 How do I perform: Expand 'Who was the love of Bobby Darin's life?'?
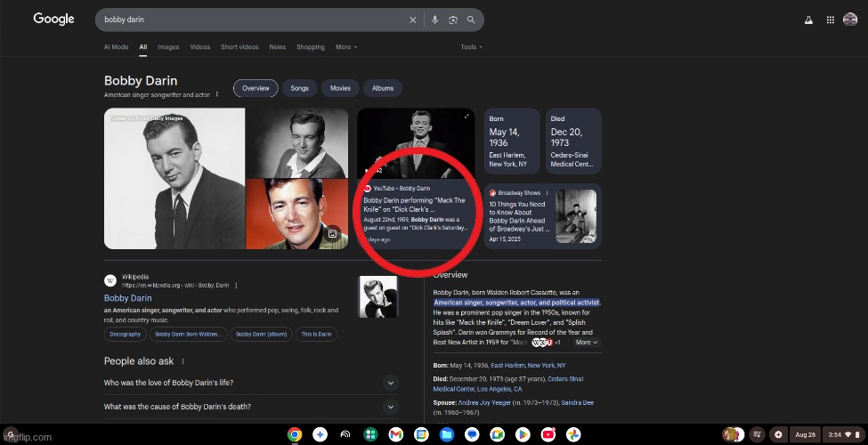click(x=251, y=383)
